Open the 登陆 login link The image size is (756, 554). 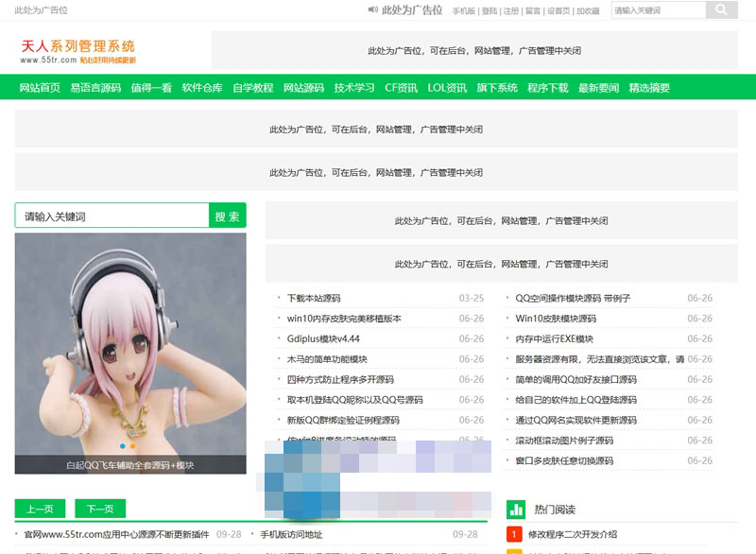click(489, 11)
